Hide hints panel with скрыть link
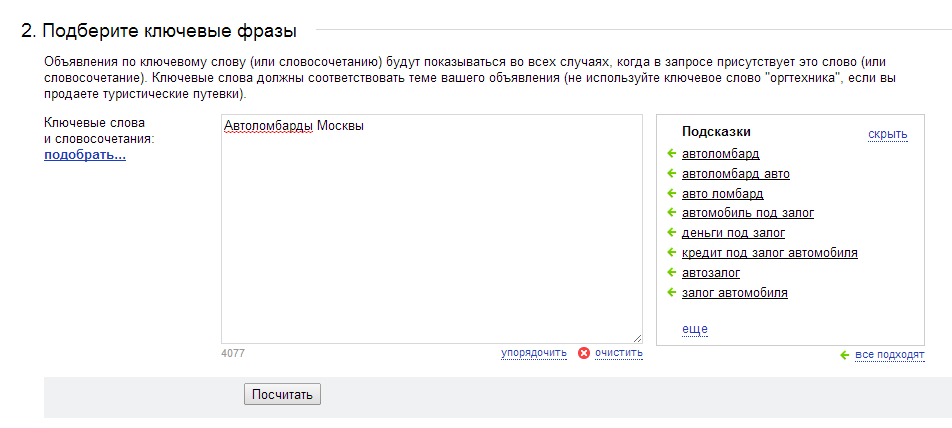 [x=888, y=134]
